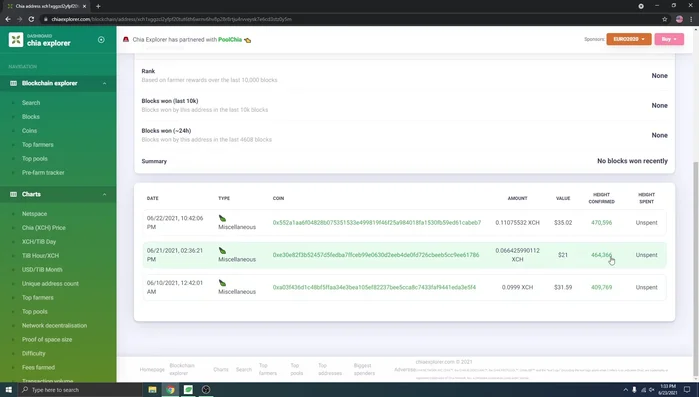Open Chrome three-dot menu

(x=691, y=19)
